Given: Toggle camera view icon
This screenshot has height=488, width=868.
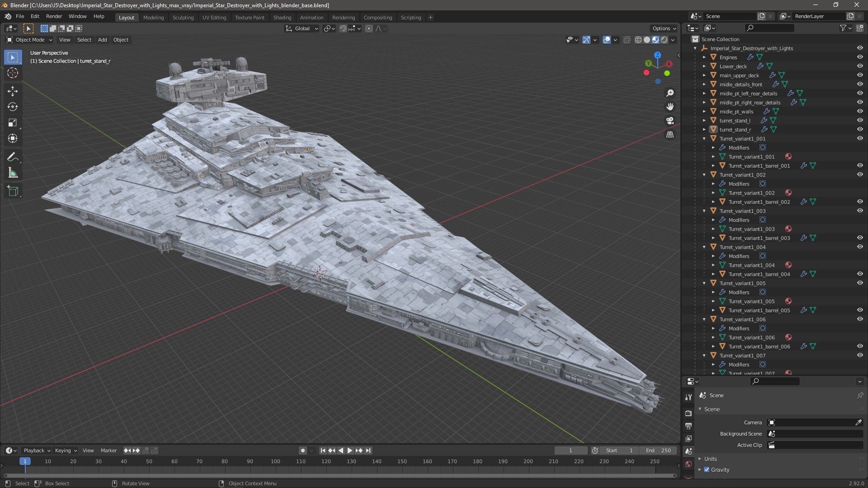Looking at the screenshot, I should click(670, 121).
